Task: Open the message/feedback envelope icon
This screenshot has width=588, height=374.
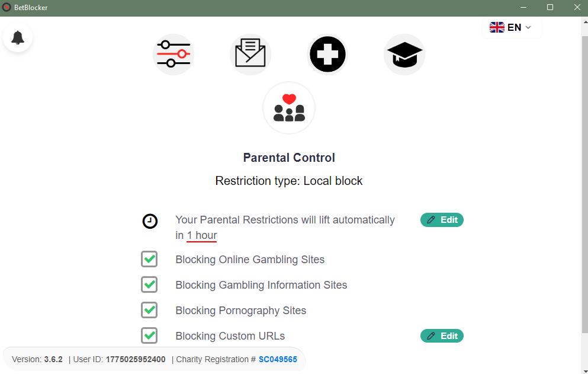Action: tap(250, 53)
